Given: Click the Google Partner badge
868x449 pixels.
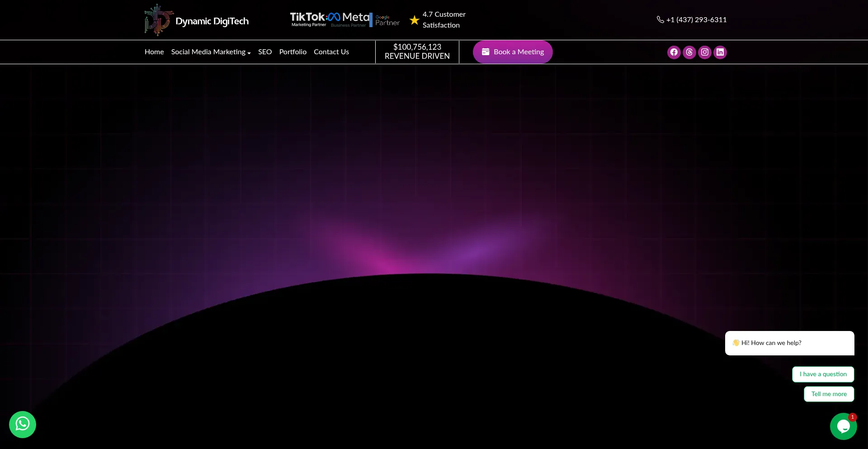Looking at the screenshot, I should point(385,20).
